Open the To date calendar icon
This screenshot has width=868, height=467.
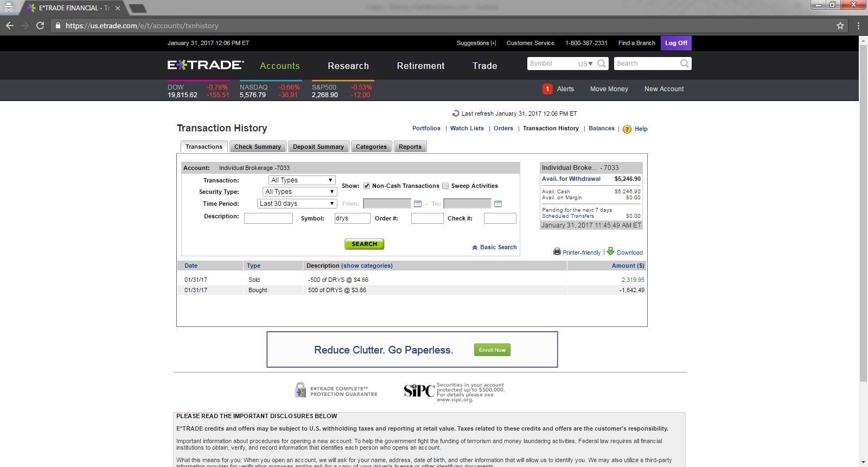point(498,204)
